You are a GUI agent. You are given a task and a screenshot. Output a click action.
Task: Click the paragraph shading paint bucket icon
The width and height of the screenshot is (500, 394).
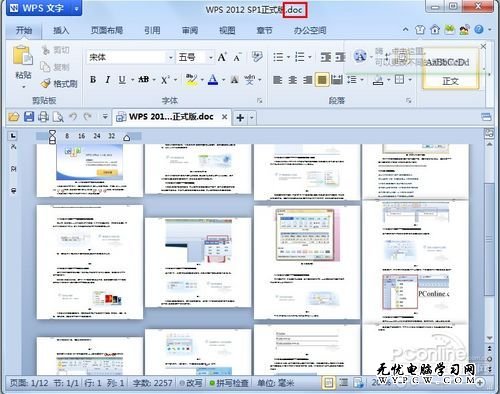378,80
